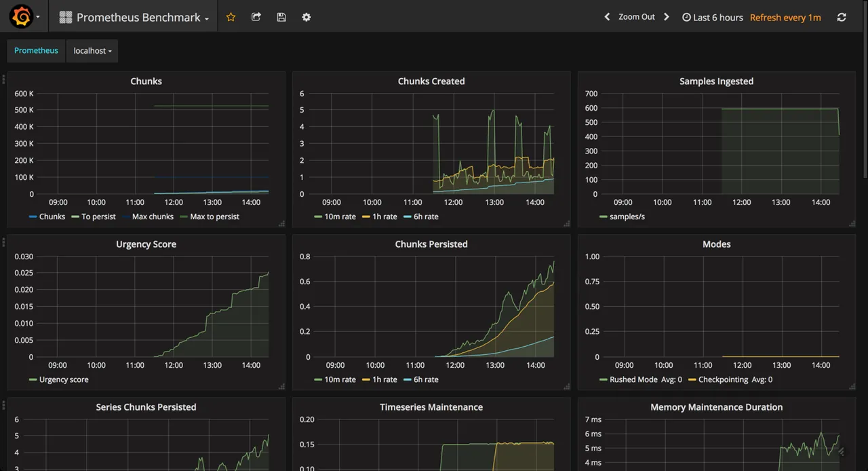This screenshot has height=471, width=868.
Task: Open the Samples Ingested panel title menu
Action: tap(716, 81)
